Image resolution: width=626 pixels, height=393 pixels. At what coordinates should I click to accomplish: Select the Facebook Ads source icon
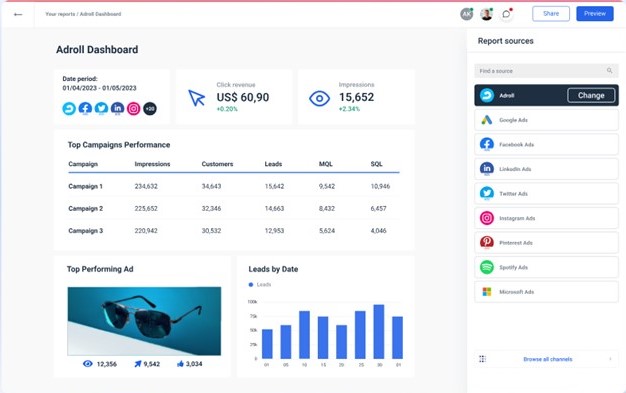(x=487, y=145)
